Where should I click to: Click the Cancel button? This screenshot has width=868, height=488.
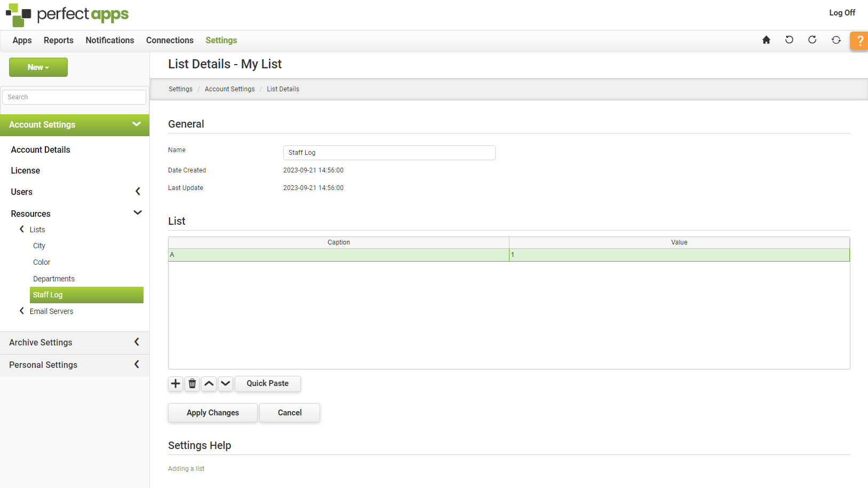(x=290, y=413)
